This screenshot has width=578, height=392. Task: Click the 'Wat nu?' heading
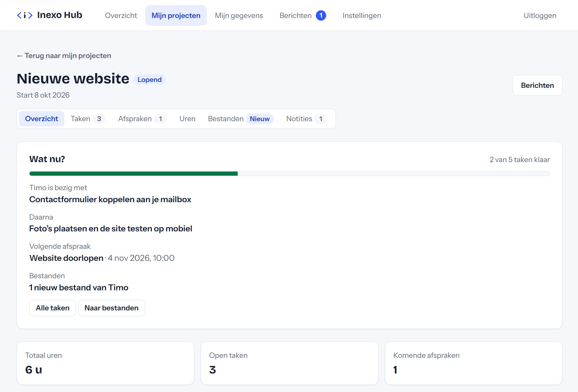[47, 159]
